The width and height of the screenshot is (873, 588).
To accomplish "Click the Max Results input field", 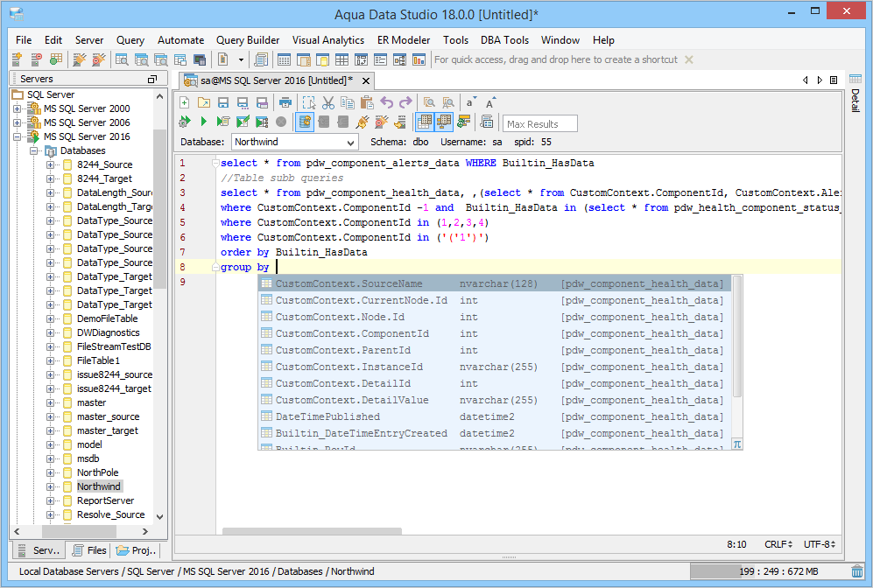I will point(540,123).
